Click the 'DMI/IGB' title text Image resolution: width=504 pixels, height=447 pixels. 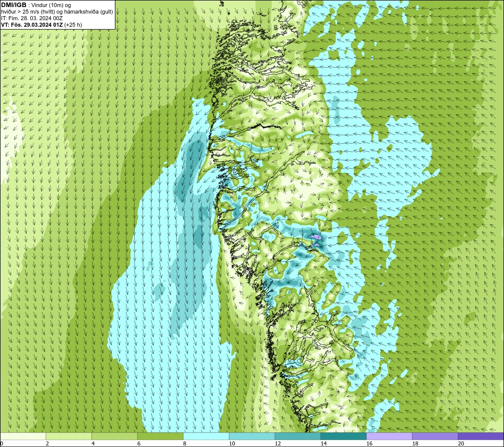pos(14,5)
